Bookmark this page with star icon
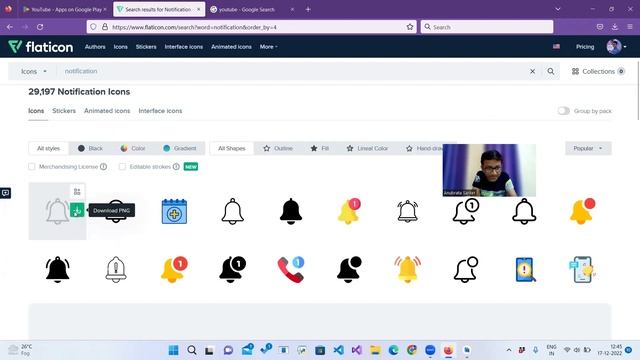 (410, 27)
